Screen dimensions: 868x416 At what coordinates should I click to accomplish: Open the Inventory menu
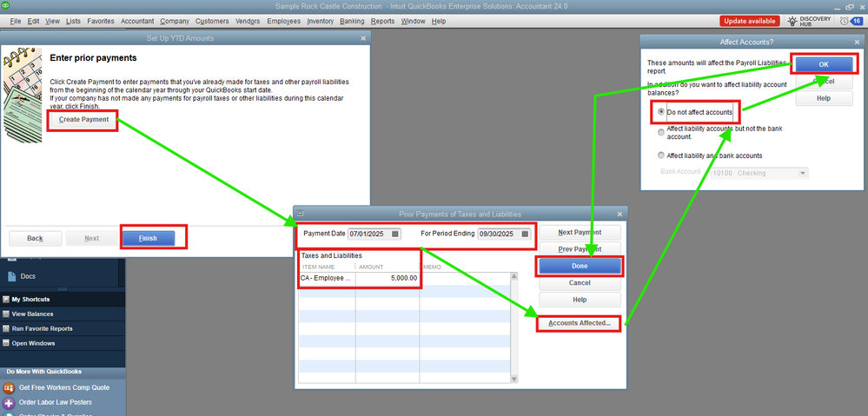click(320, 21)
